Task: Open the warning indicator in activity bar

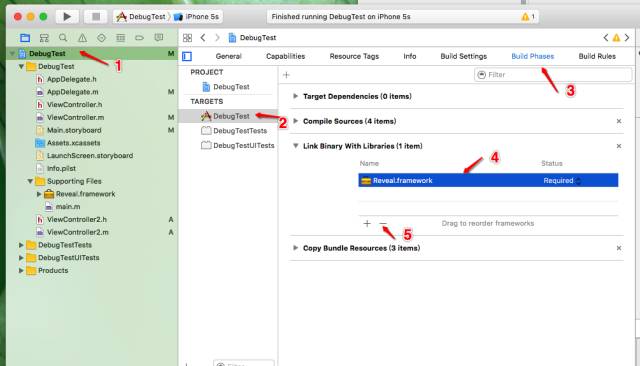Action: 528,17
